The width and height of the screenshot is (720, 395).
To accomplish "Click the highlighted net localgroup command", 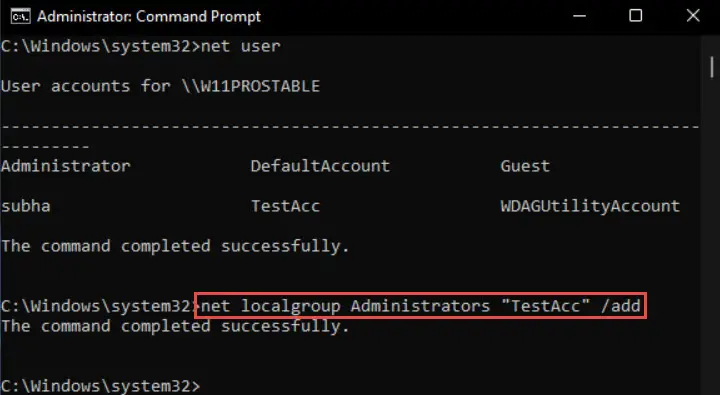I will (x=421, y=306).
